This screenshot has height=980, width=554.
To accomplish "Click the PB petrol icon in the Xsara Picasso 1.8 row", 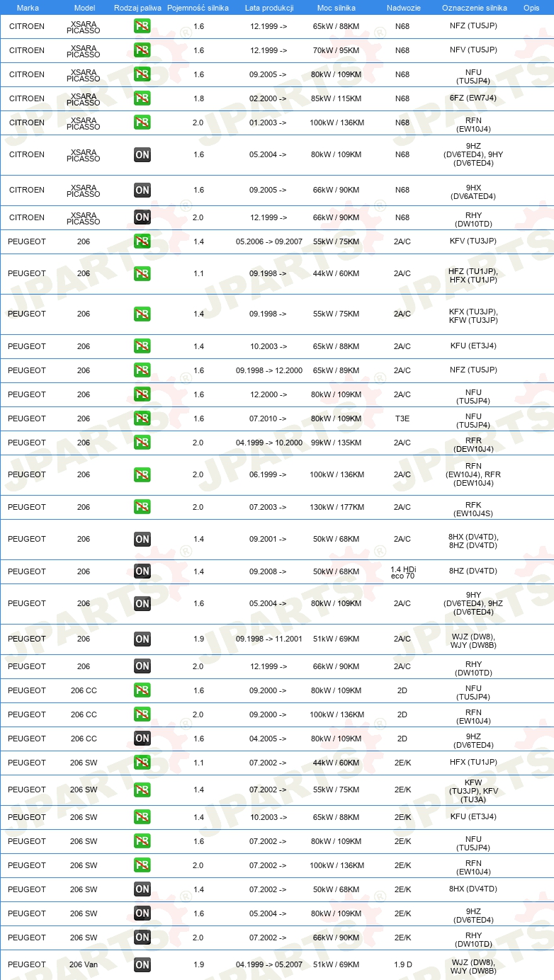I will tap(142, 98).
